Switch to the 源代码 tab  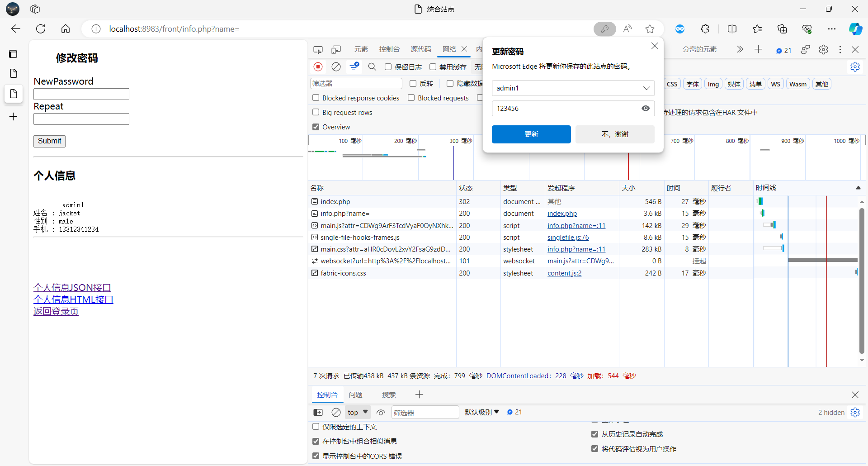(x=420, y=49)
